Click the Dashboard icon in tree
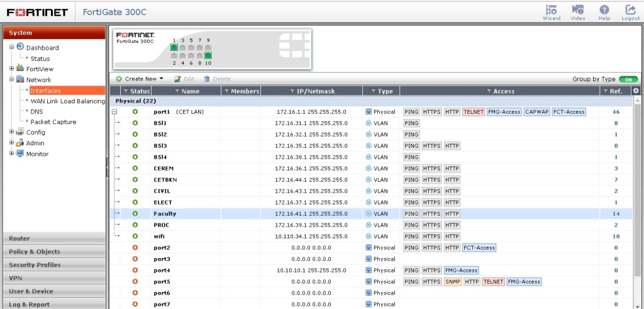Screen dimensions: 644x309 click(x=20, y=47)
